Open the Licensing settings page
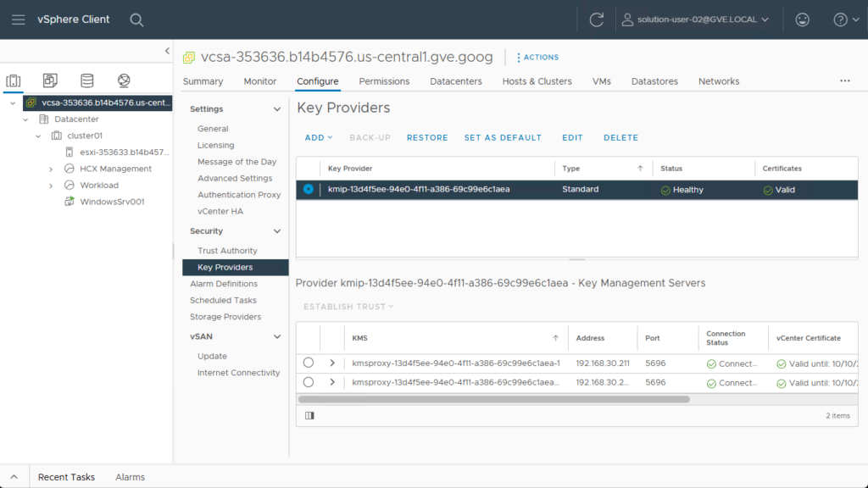The width and height of the screenshot is (868, 488). (x=216, y=145)
